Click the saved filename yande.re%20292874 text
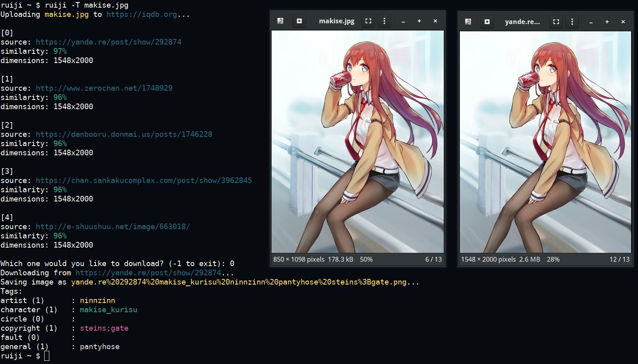Viewport: 638px width, 364px height. (239, 282)
